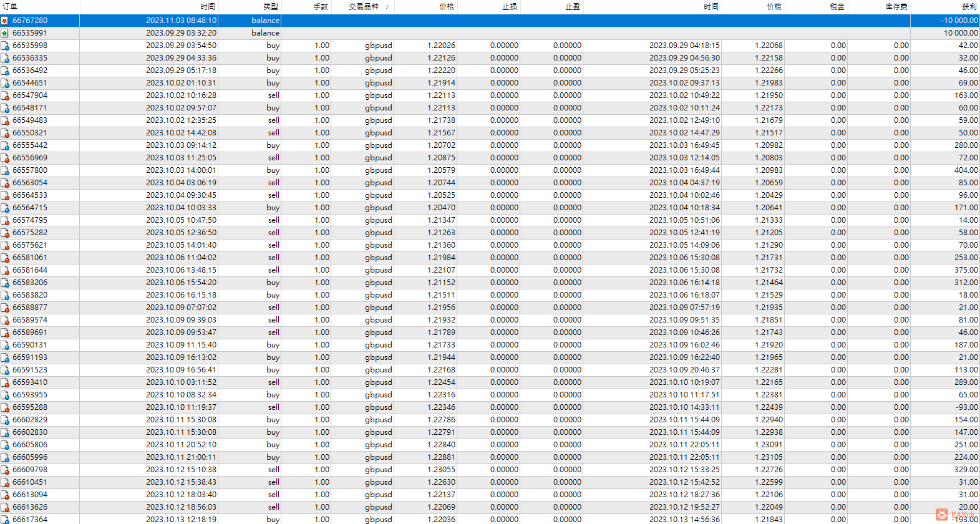Viewport: 980px width, 524px height.
Task: Select order number 66605996
Action: click(x=30, y=457)
